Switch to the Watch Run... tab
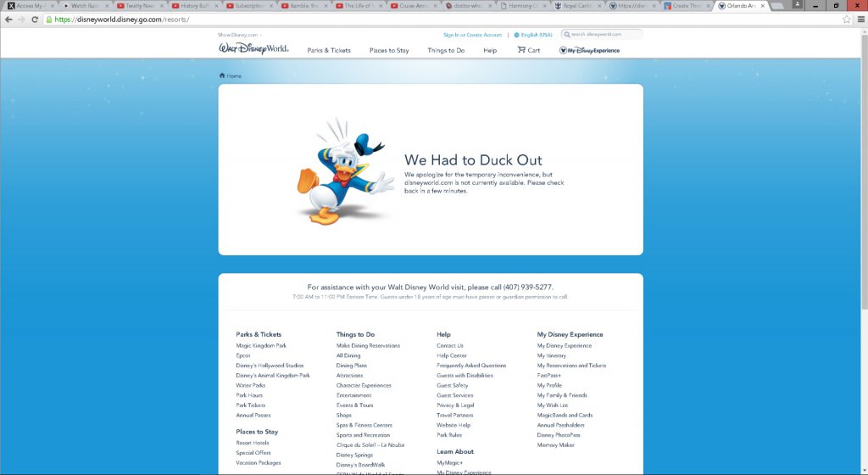 coord(84,6)
